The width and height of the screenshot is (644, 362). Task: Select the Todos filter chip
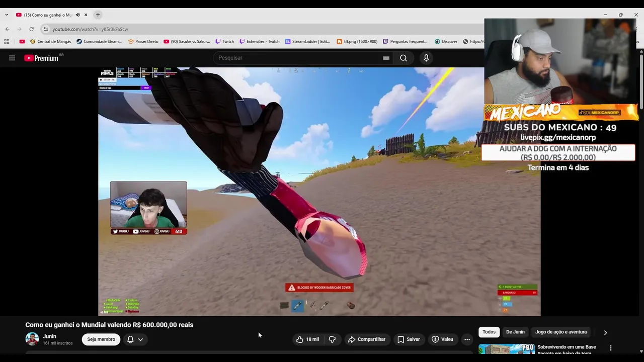click(x=489, y=332)
